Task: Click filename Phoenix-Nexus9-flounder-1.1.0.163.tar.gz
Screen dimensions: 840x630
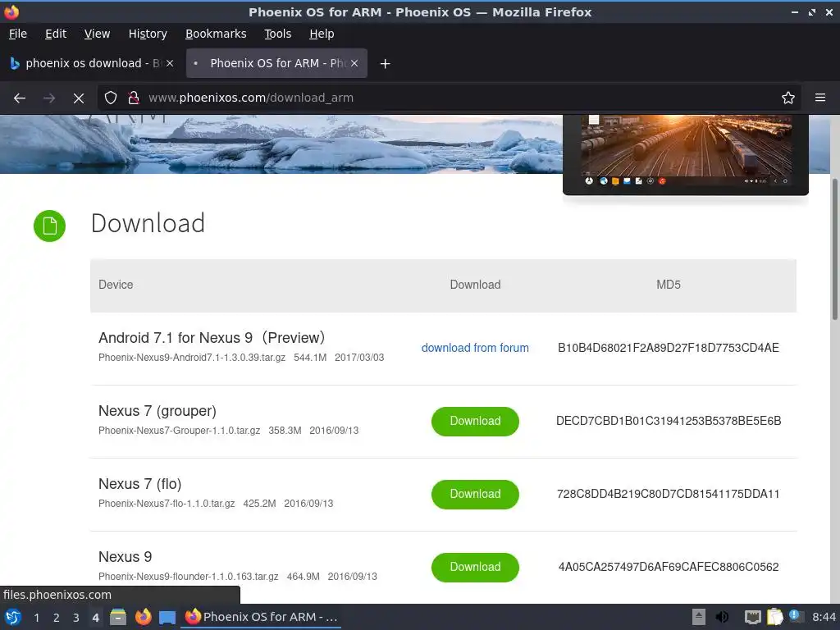Action: (188, 577)
